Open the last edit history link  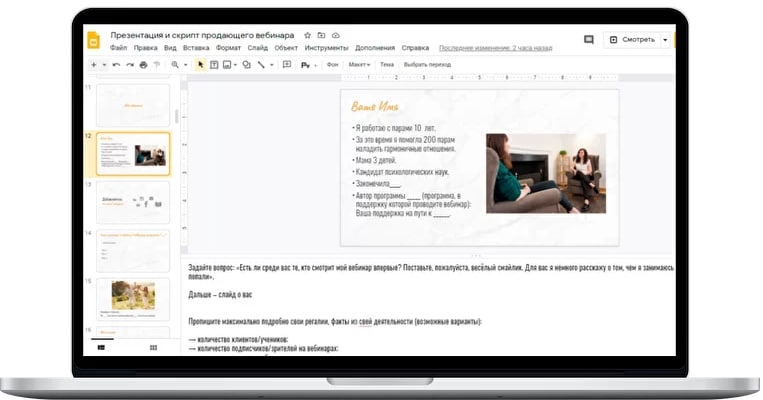495,48
